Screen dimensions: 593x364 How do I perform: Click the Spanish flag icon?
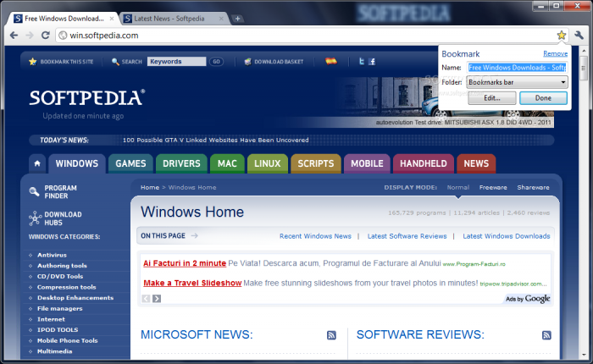coord(331,61)
